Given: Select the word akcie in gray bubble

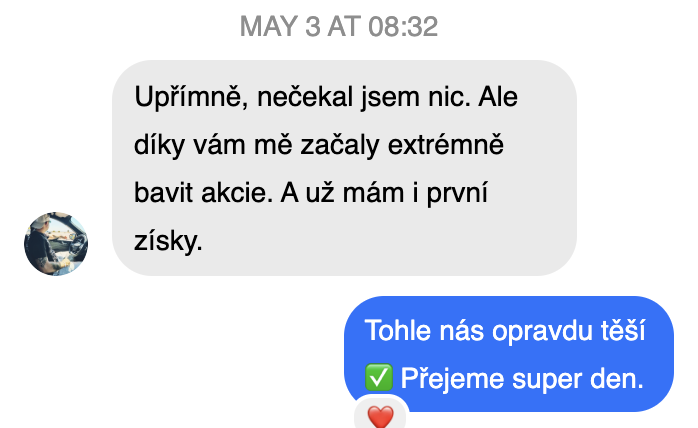Looking at the screenshot, I should (237, 193).
